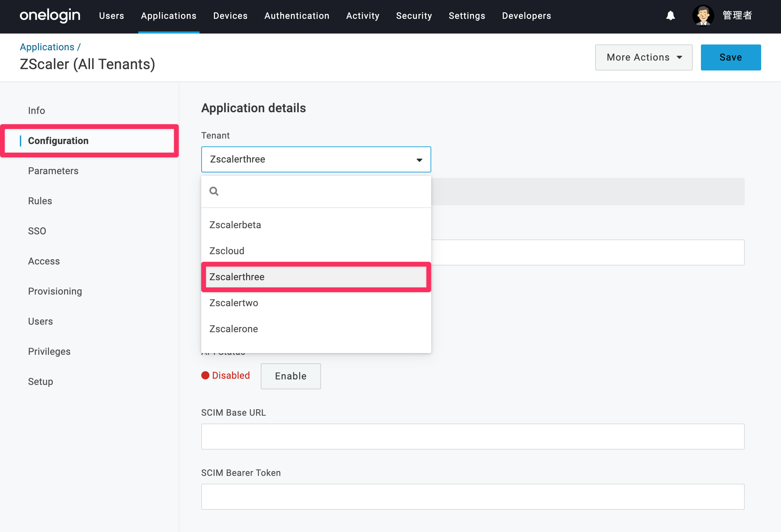Click the blue Save button
This screenshot has height=532, width=781.
[x=731, y=57]
